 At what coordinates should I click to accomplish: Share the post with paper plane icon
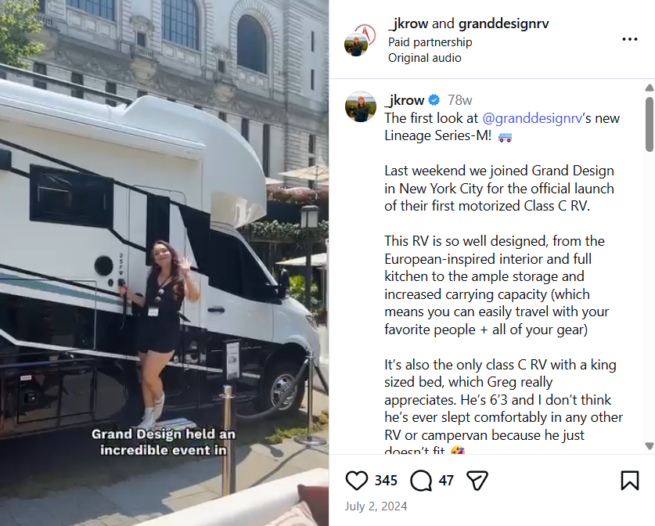477,480
